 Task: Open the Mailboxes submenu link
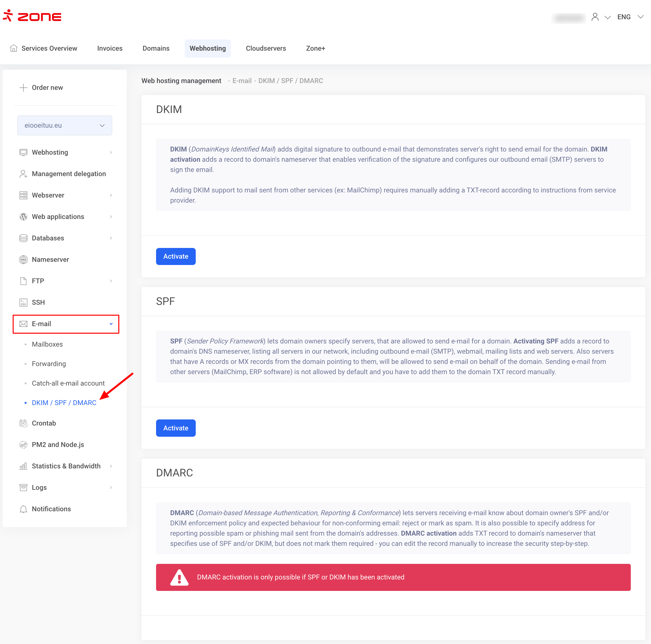(x=47, y=344)
